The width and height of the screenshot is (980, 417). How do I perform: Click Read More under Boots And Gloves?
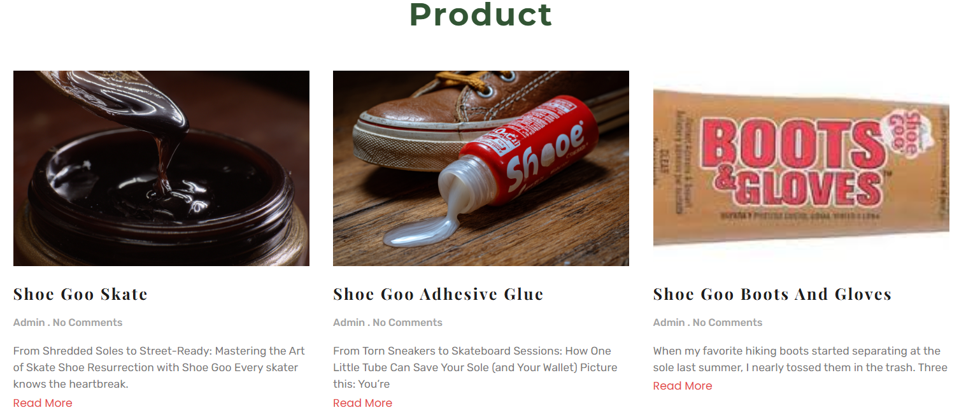682,385
